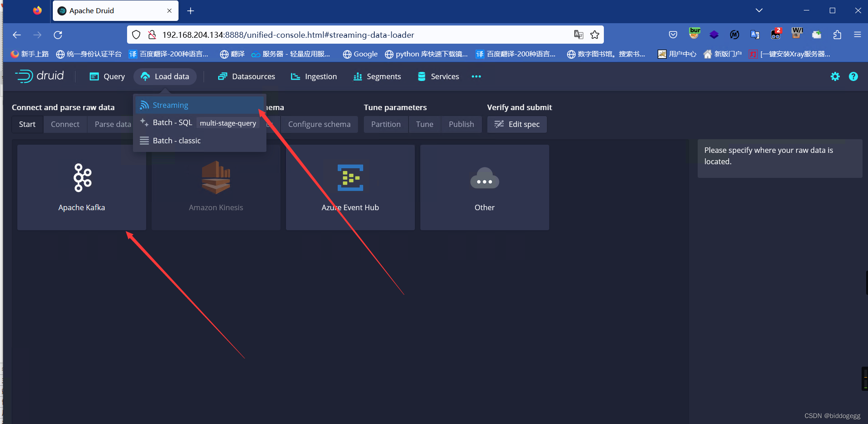Open the 一键安装Xray服务器 bookmark
Viewport: 868px width, 424px height.
point(790,54)
